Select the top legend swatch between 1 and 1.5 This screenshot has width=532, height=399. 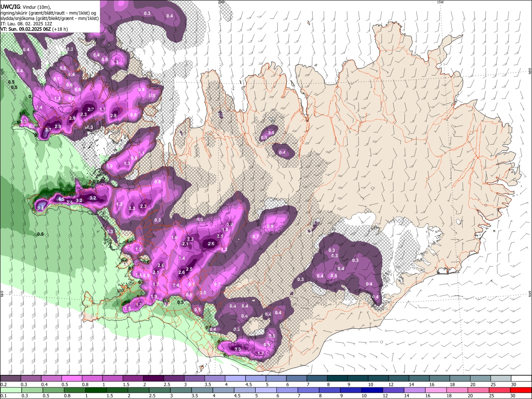click(113, 379)
